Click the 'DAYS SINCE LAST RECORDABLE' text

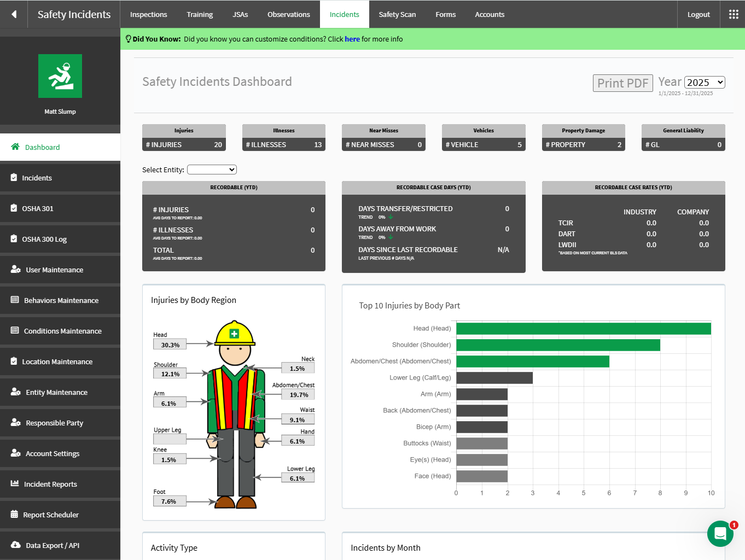point(408,249)
